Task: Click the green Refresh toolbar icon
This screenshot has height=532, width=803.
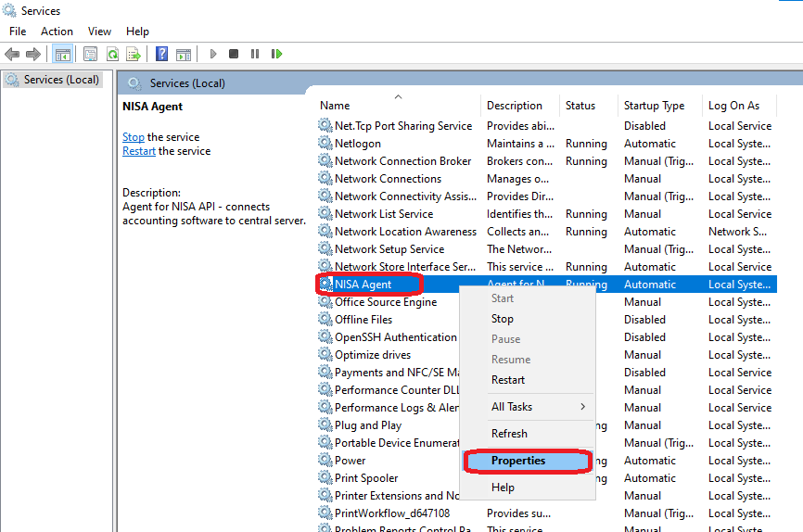Action: tap(112, 55)
